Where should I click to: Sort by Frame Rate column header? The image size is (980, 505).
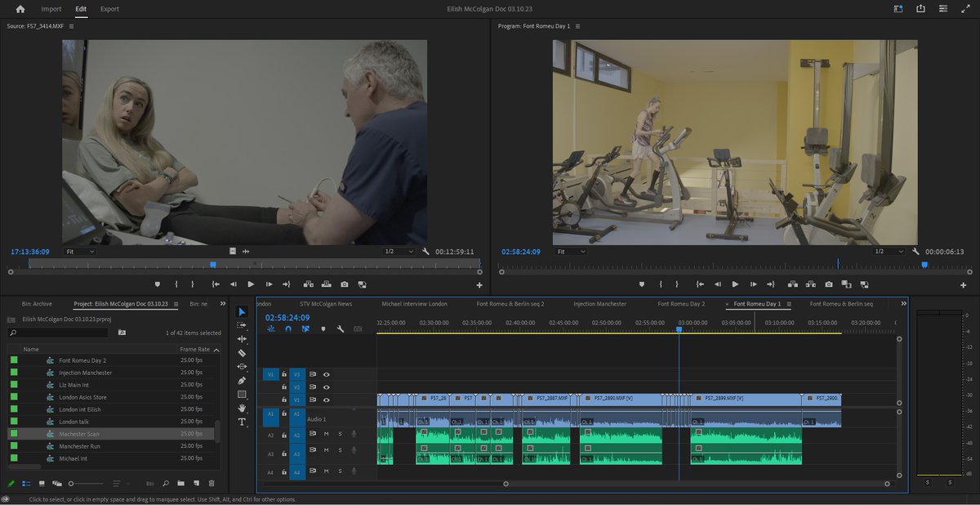pos(194,349)
